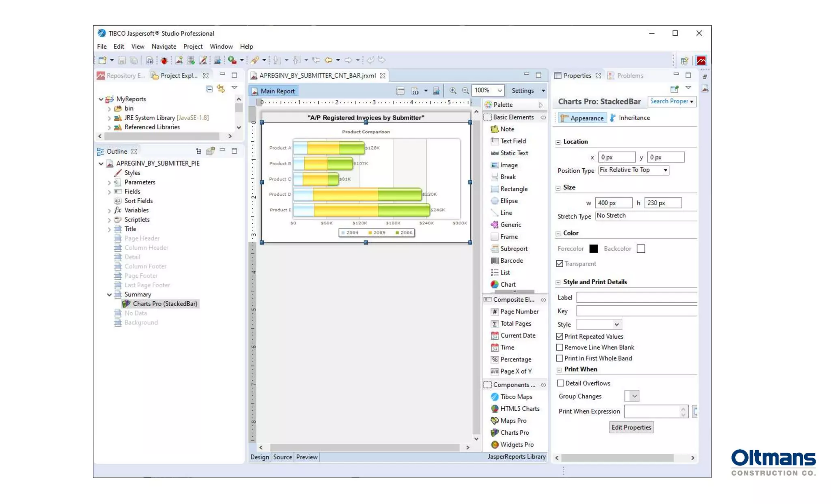Select the Barcode element in palette
The width and height of the screenshot is (831, 504).
tap(511, 260)
